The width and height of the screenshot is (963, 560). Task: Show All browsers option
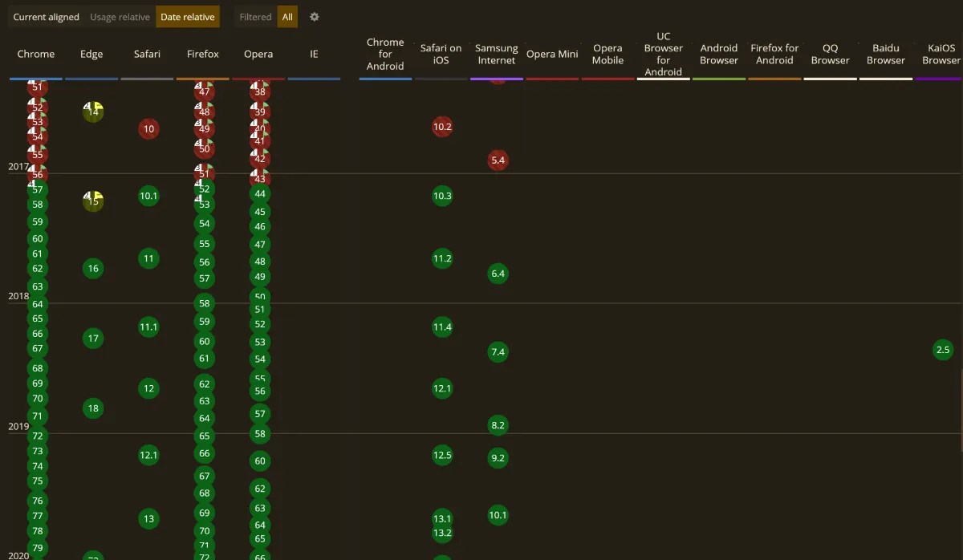click(x=287, y=17)
